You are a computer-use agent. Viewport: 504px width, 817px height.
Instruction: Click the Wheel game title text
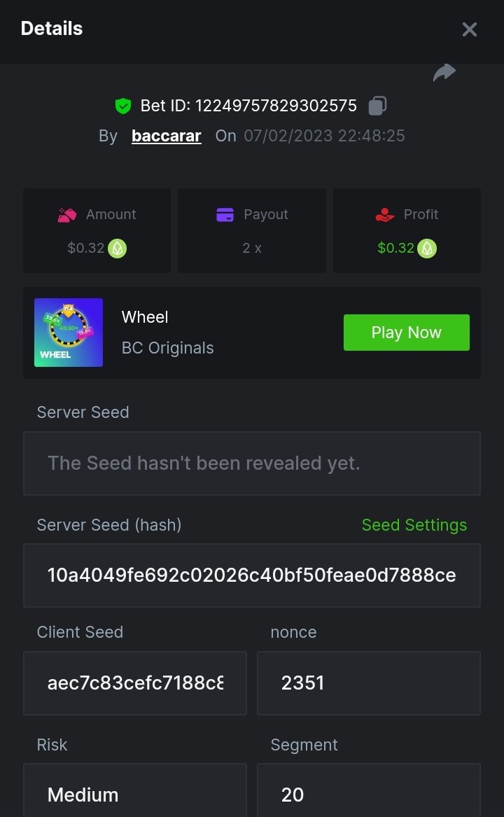145,317
